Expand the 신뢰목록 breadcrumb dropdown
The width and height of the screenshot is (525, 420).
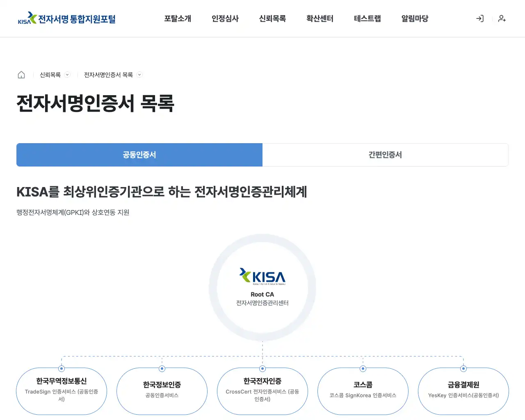tap(68, 75)
